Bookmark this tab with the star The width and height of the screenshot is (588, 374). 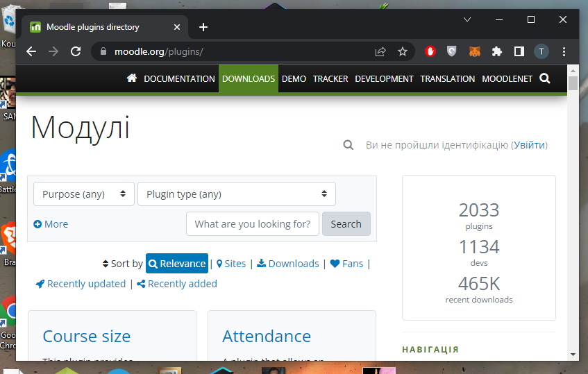coord(403,52)
